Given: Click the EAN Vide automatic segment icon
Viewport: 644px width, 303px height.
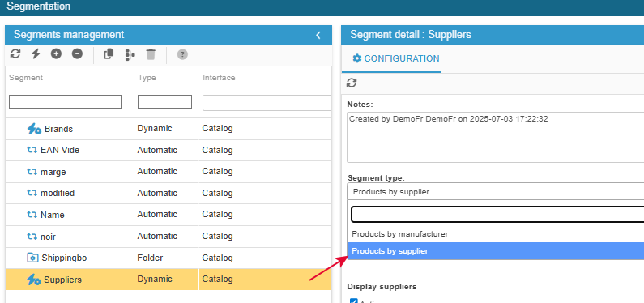Looking at the screenshot, I should 32,150.
